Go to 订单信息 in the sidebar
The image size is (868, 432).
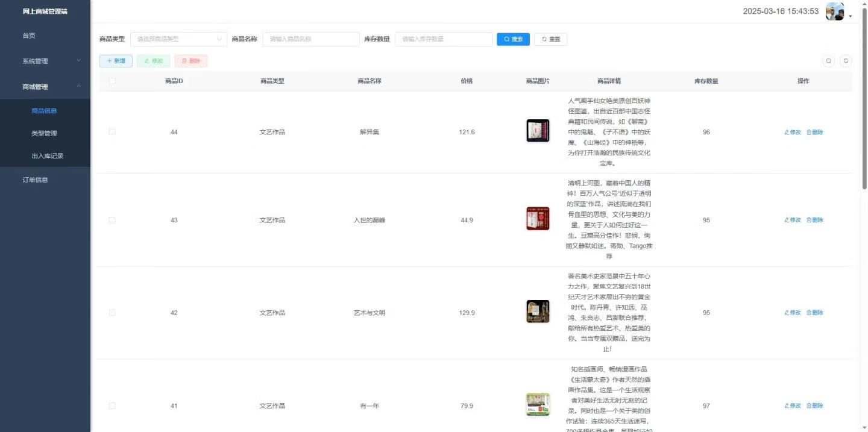(x=35, y=180)
